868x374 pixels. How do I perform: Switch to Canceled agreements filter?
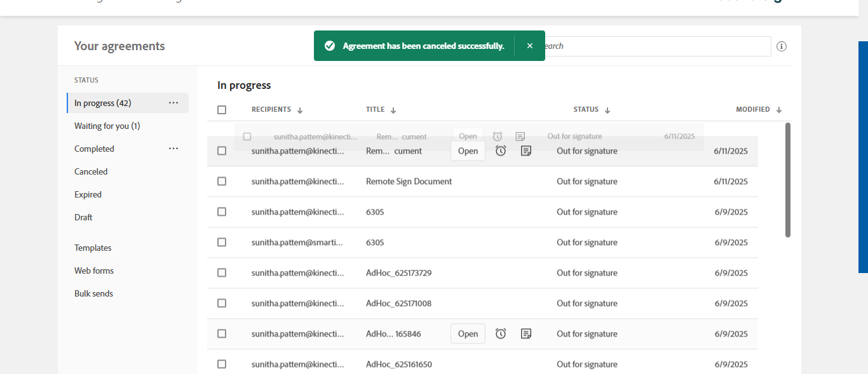[x=91, y=171]
